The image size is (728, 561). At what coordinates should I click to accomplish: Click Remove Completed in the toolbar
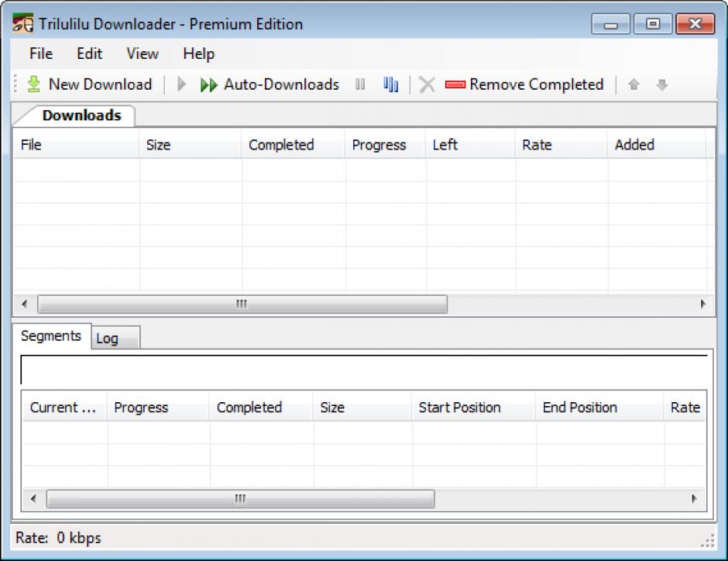tap(524, 84)
